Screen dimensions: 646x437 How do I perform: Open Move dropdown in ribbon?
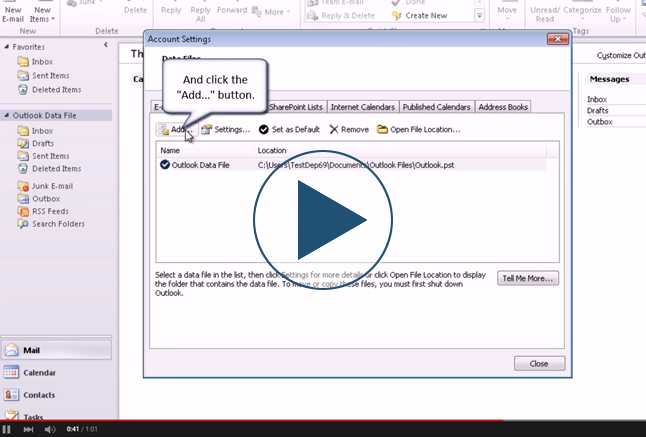[507, 12]
